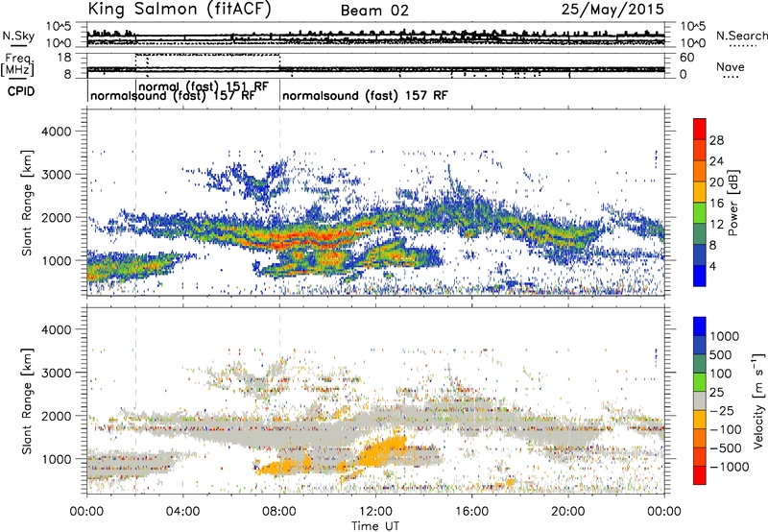This screenshot has width=768, height=532.
Task: Click the blue top of velocity colorbar
Action: [x=700, y=326]
